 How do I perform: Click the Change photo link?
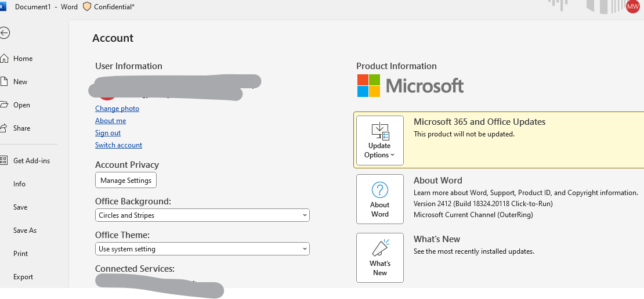(x=117, y=108)
